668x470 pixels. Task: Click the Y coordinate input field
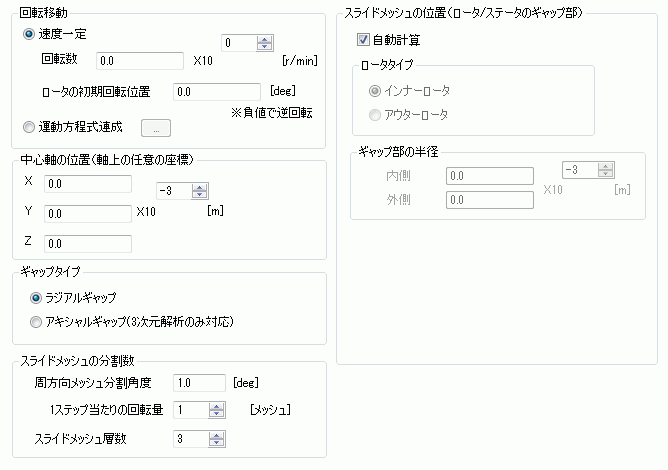88,213
